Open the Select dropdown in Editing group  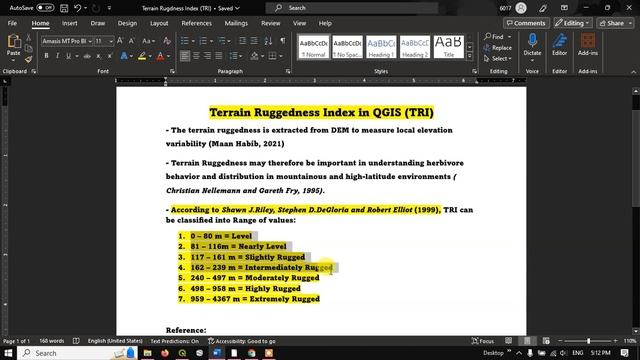pos(498,58)
